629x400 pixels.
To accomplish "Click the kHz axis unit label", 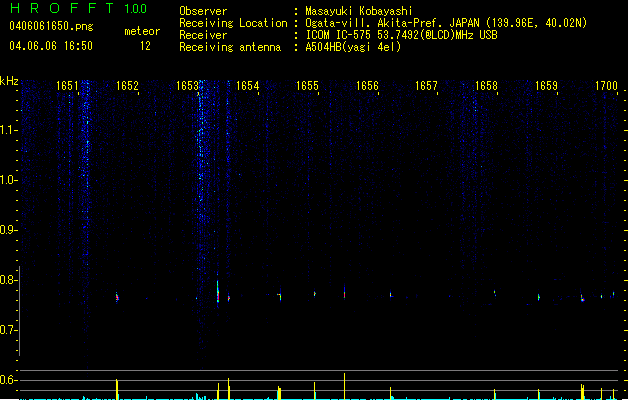I will [9, 81].
